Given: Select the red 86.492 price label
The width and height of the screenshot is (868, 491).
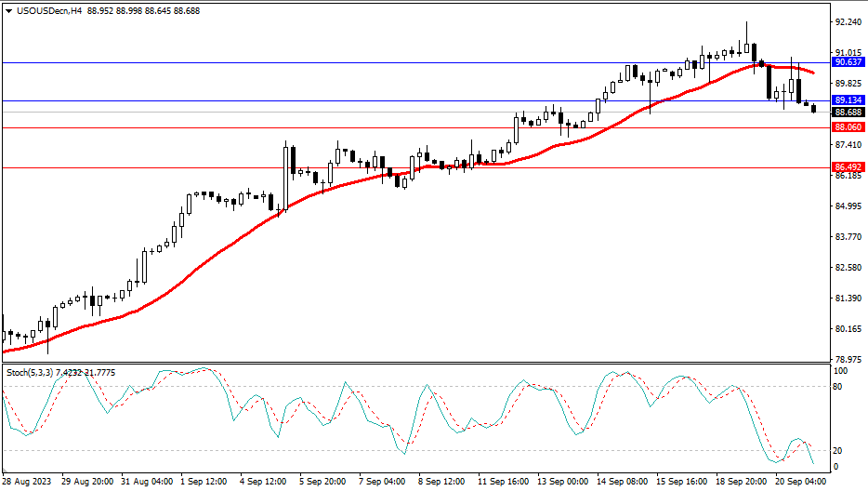Looking at the screenshot, I should (x=848, y=167).
